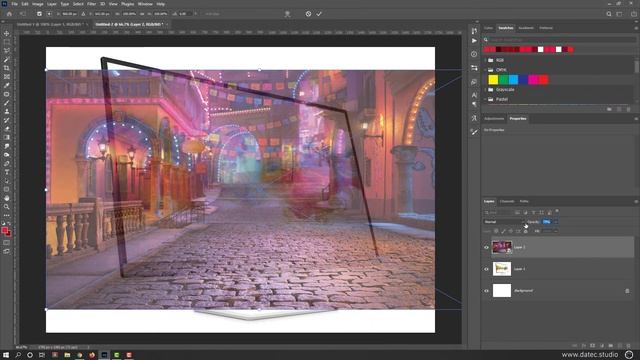This screenshot has height=360, width=640.
Task: Toggle lock transparent pixels in Layers panel
Action: tap(496, 231)
